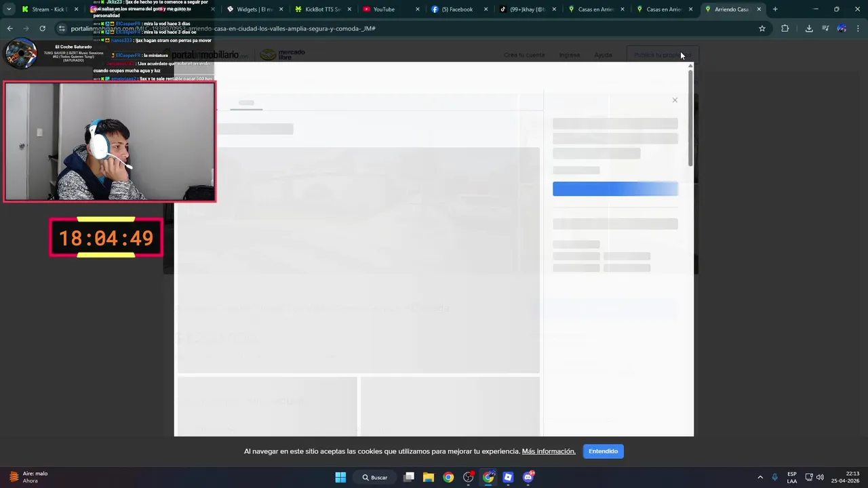This screenshot has height=488, width=868.
Task: Switch to the (5) Facebook tab
Action: [460, 9]
